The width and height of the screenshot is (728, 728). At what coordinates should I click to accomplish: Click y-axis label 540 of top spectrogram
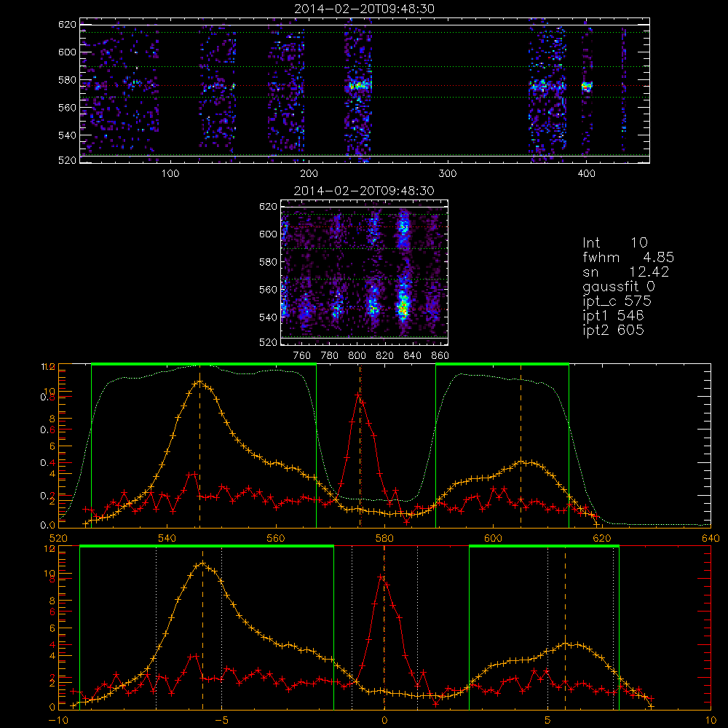coord(67,135)
